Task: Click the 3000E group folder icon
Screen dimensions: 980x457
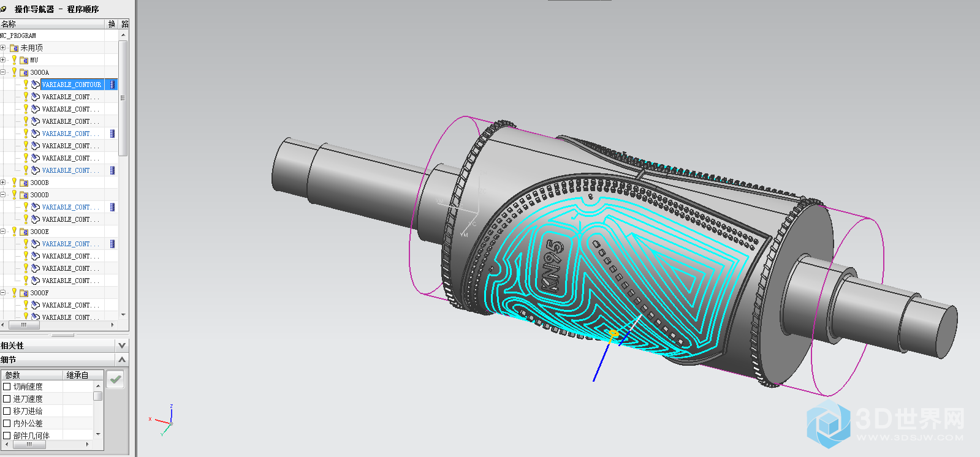Action: [x=24, y=232]
